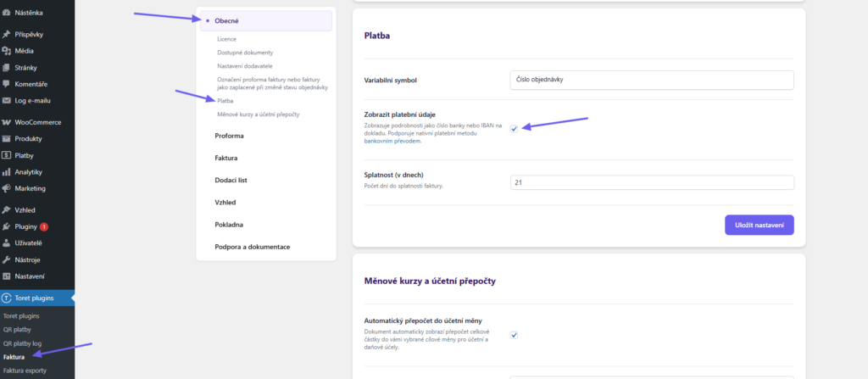868x379 pixels.
Task: Uncheck Zobrazit platební údaje checkbox
Action: tap(515, 129)
